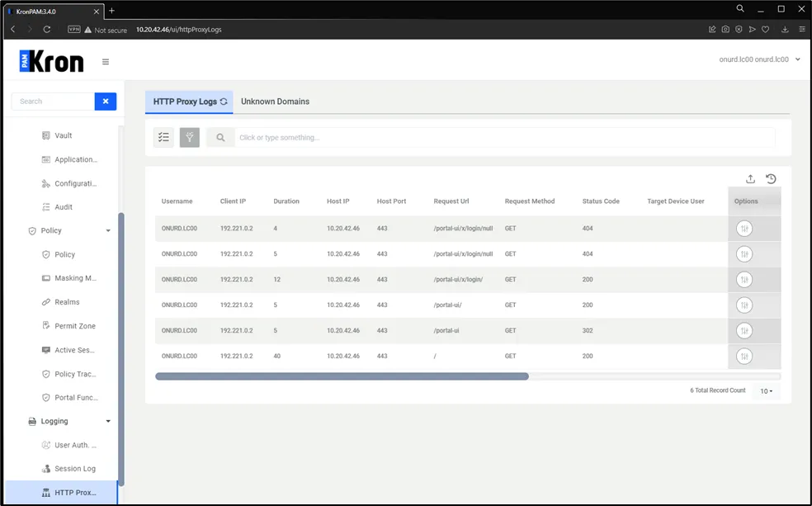Open a new browser tab with plus

coord(111,11)
